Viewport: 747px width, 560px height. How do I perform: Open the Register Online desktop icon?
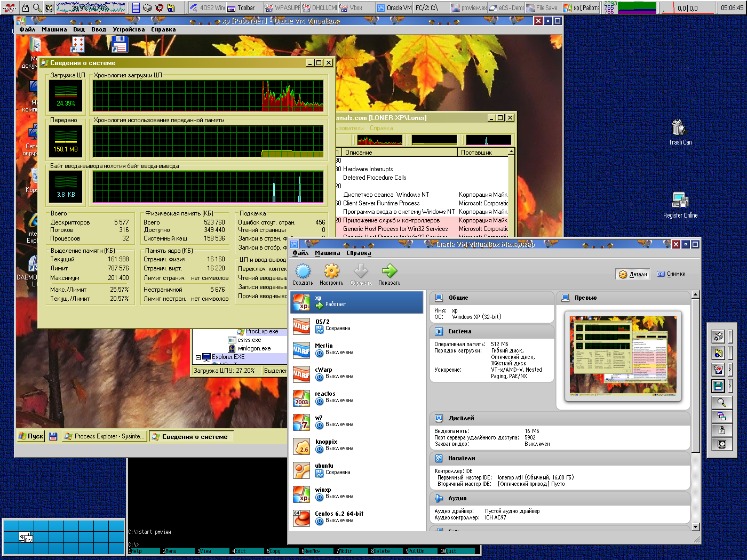click(680, 205)
